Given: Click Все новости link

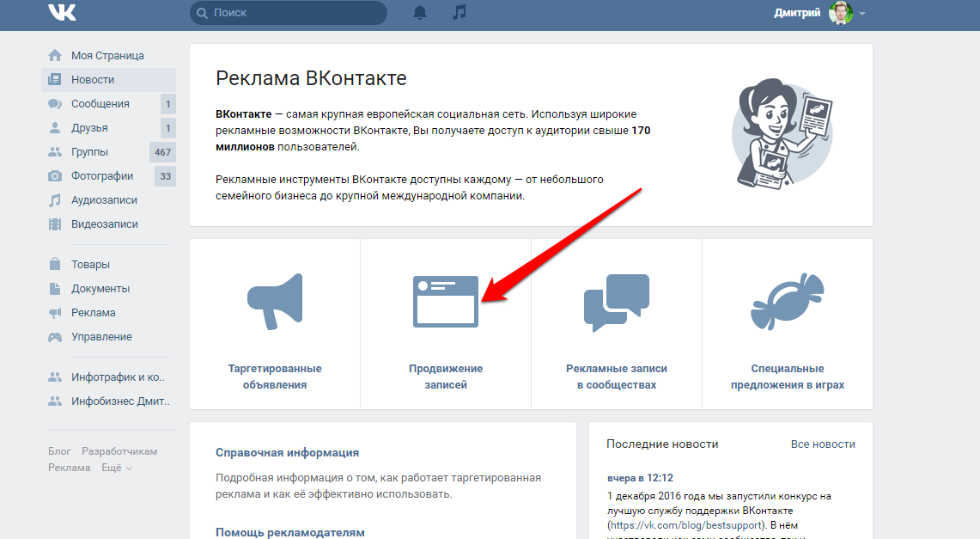Looking at the screenshot, I should point(823,444).
